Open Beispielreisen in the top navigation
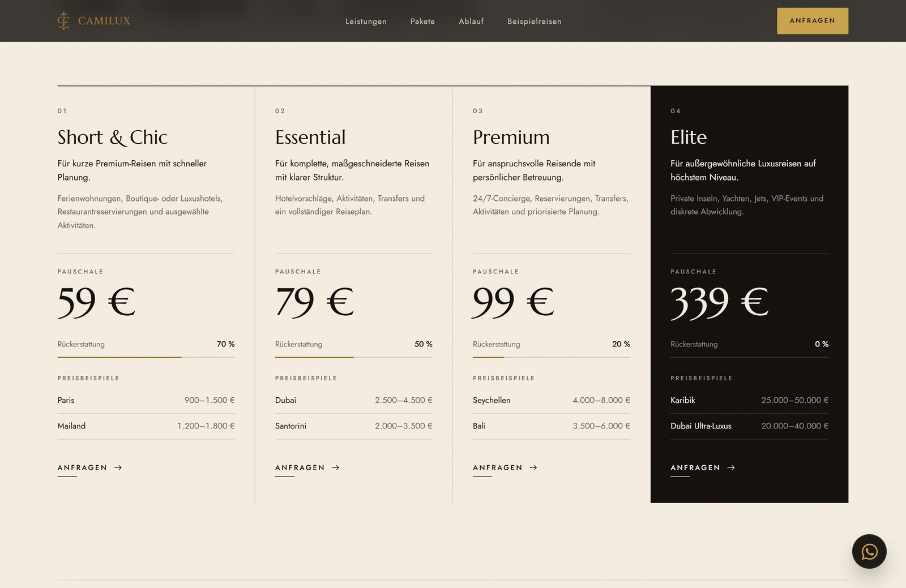Viewport: 906px width, 588px height. (x=534, y=22)
